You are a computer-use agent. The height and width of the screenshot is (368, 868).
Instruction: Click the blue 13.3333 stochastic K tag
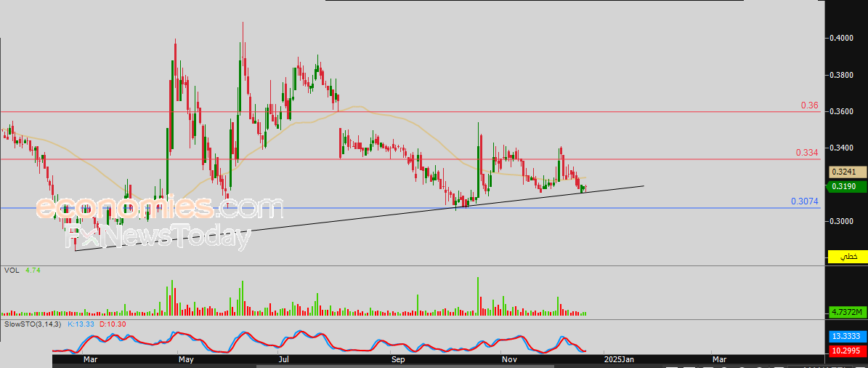pyautogui.click(x=846, y=337)
